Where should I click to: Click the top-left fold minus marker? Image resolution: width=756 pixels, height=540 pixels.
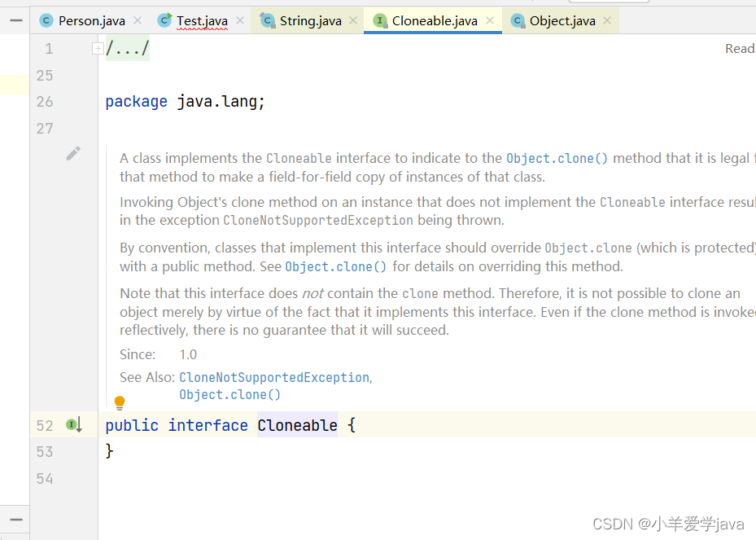point(15,20)
